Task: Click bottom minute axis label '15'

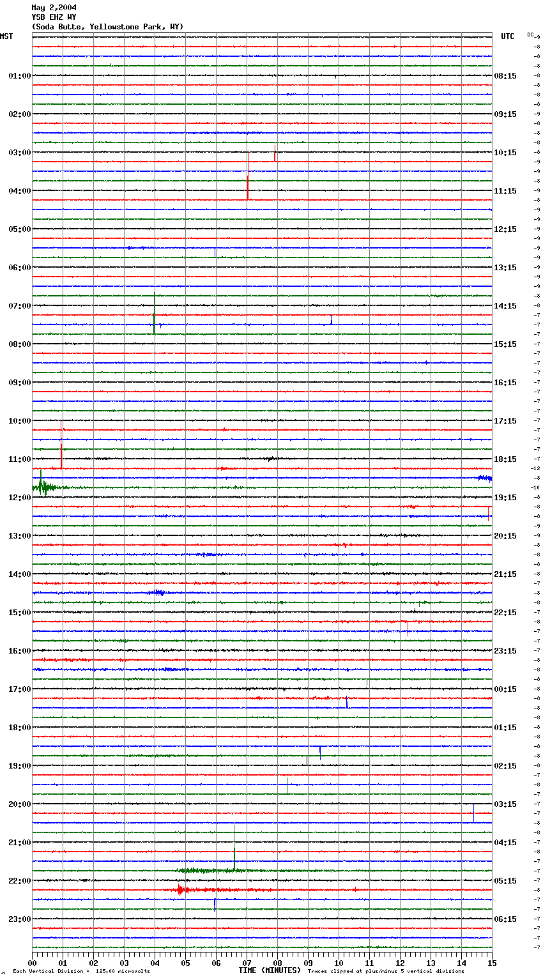Action: (x=492, y=963)
